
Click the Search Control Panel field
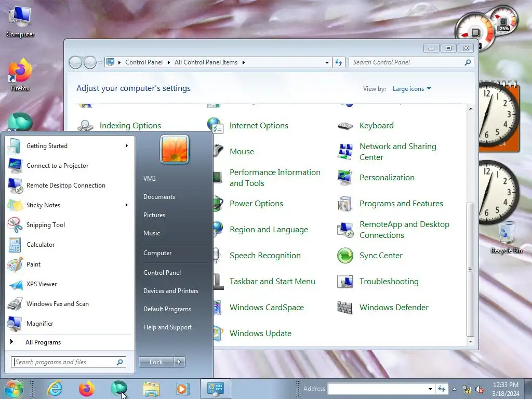[411, 62]
